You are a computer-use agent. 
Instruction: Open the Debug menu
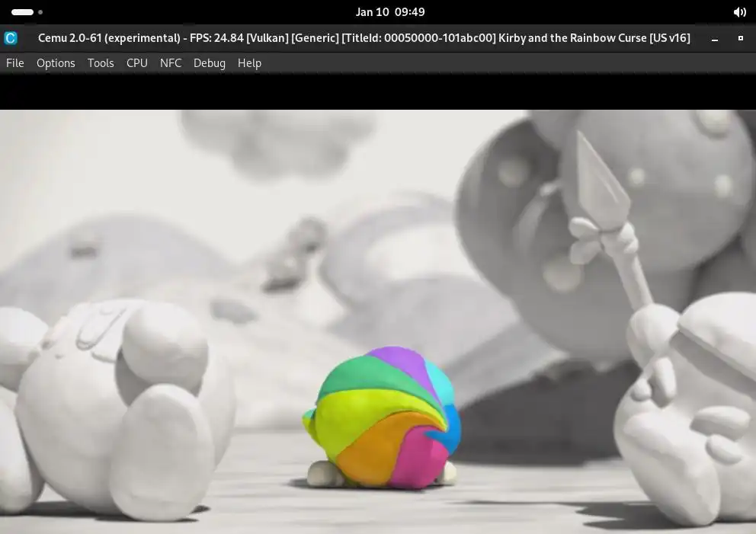click(210, 63)
